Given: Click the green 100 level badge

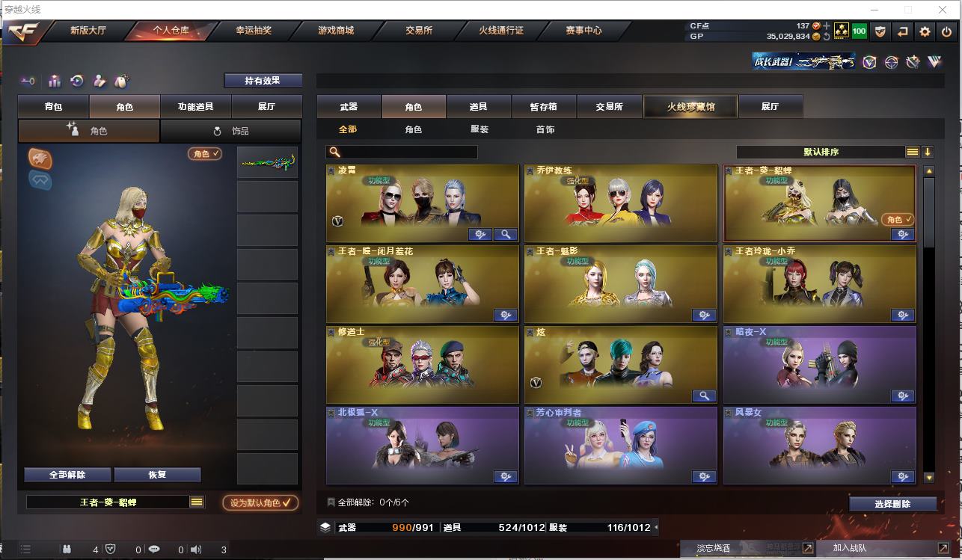Looking at the screenshot, I should 859,31.
